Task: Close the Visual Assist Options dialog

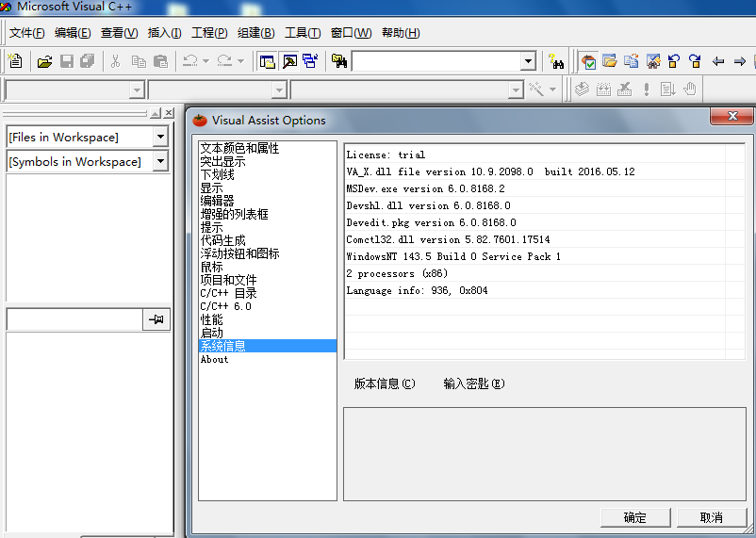Action: [732, 116]
